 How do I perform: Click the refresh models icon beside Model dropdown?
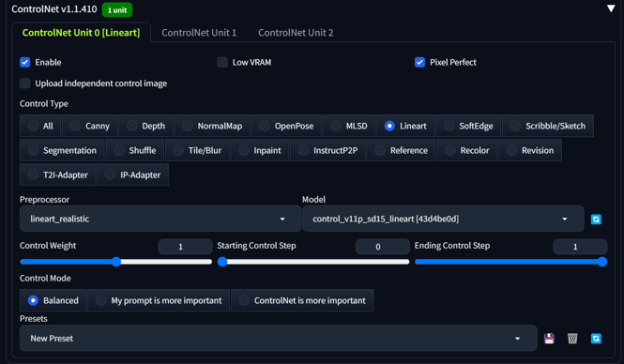pos(596,220)
